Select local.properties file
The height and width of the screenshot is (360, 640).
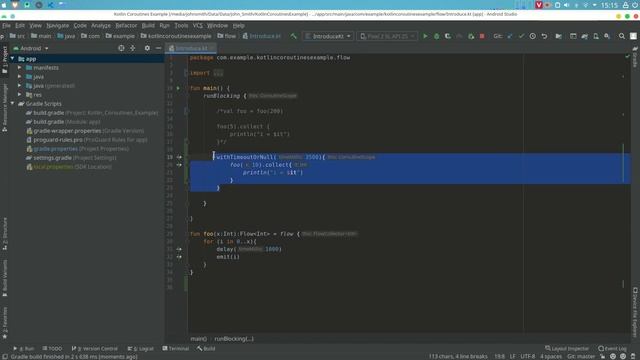pyautogui.click(x=69, y=167)
